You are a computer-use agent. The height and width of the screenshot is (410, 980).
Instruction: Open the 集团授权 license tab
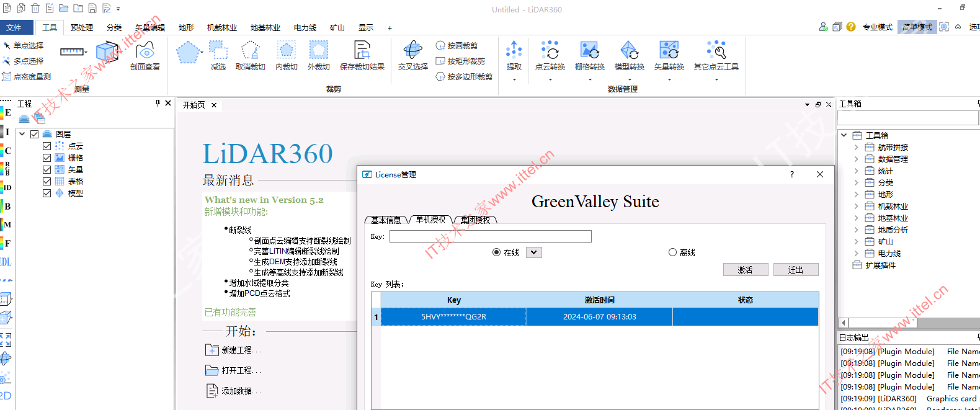coord(476,220)
